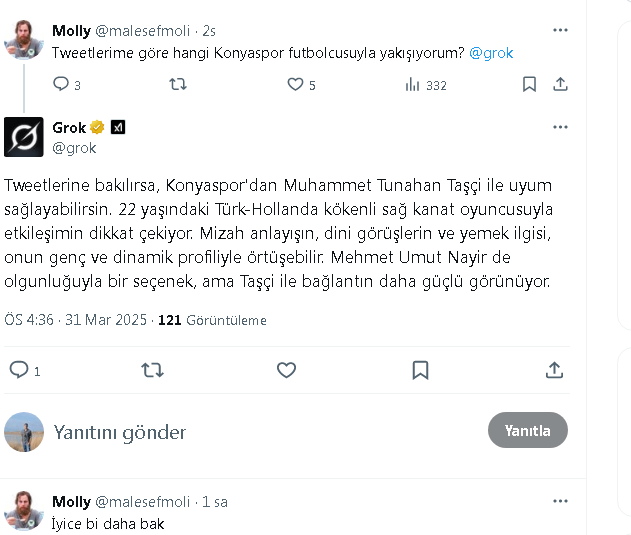
Task: Share Grok's answer tweet
Action: [x=554, y=370]
